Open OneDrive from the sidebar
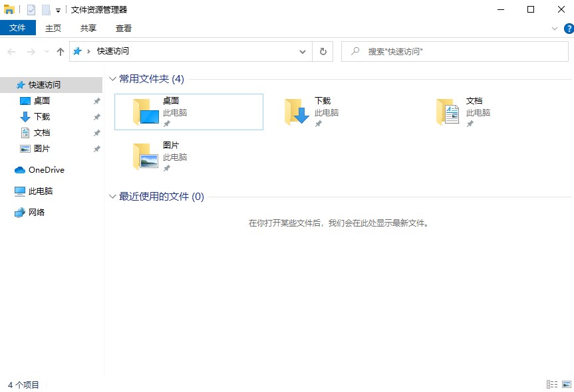The width and height of the screenshot is (574, 392). click(42, 169)
